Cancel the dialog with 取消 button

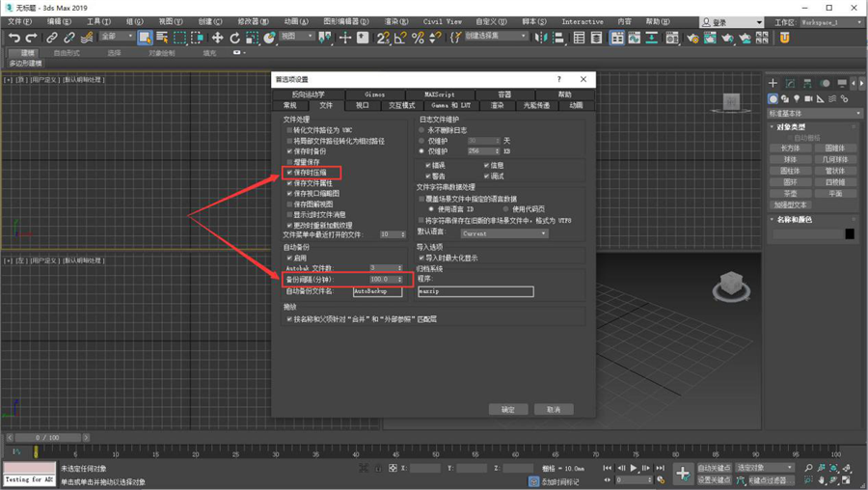click(554, 409)
